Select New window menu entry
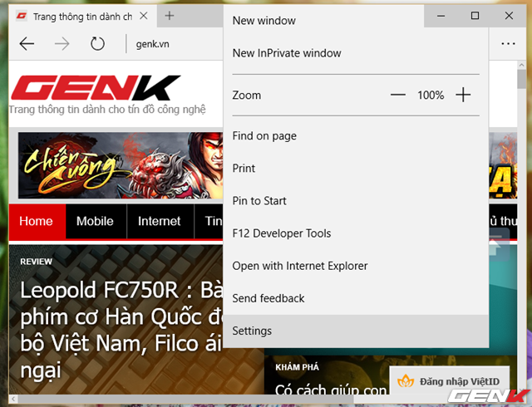The image size is (532, 407). (x=356, y=21)
